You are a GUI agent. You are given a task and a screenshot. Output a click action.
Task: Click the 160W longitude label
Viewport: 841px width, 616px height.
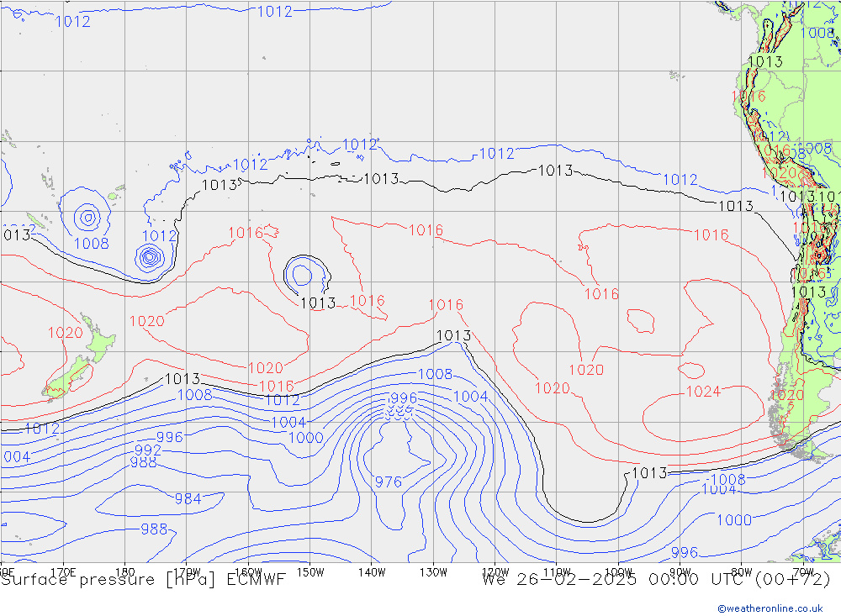pyautogui.click(x=248, y=572)
